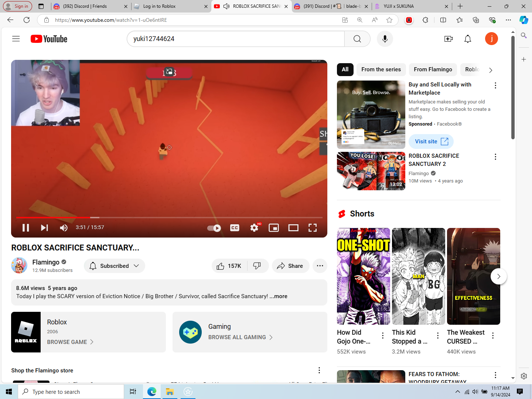Seek on the video progress bar
This screenshot has height=399, width=532.
pyautogui.click(x=169, y=218)
